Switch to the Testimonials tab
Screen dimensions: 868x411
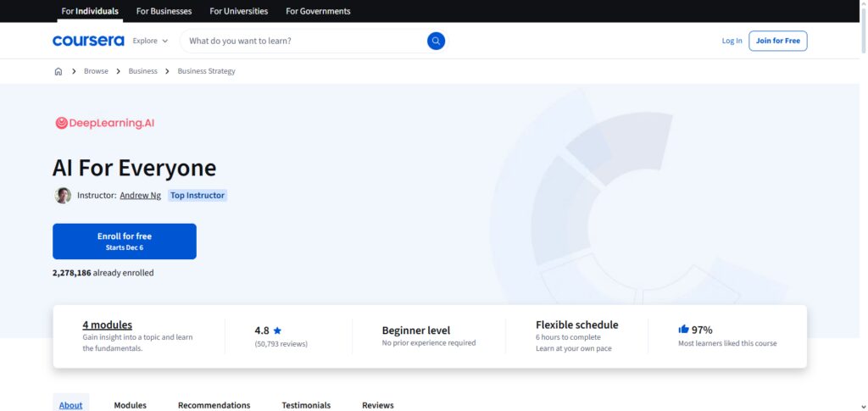coord(306,405)
